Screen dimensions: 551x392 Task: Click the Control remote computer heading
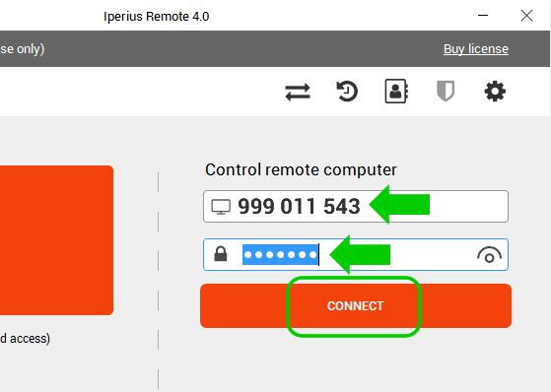pyautogui.click(x=301, y=169)
